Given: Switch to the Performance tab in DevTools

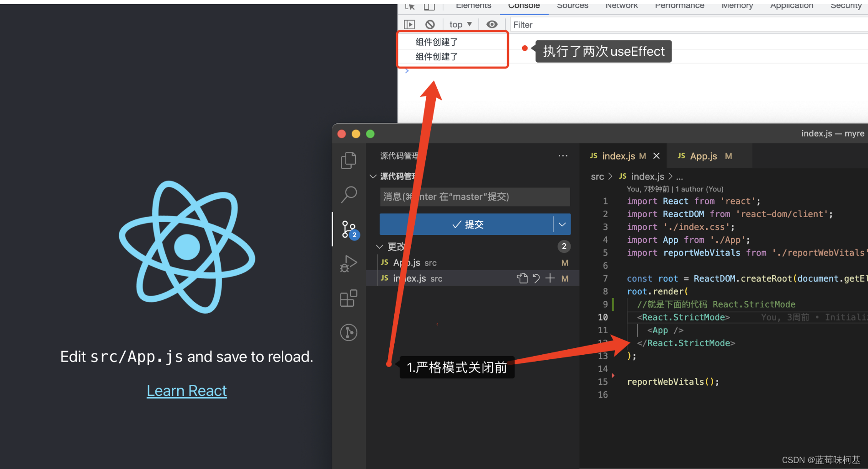Looking at the screenshot, I should pos(680,6).
